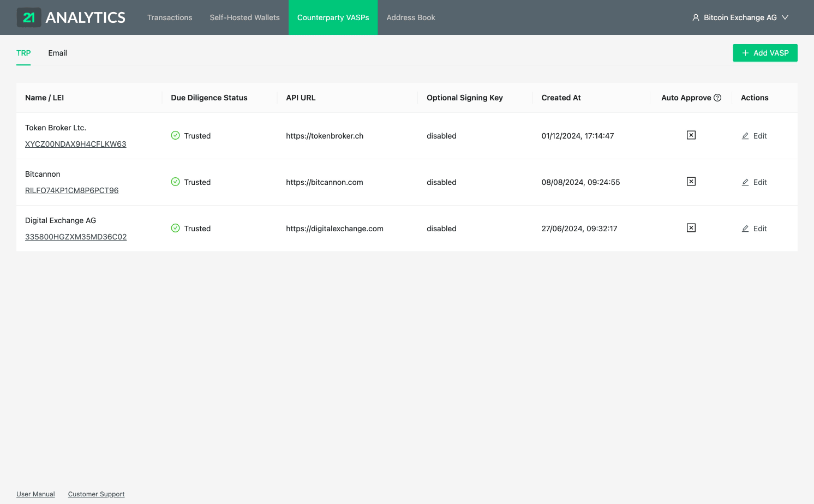Viewport: 814px width, 504px height.
Task: Click the pencil edit icon for Bitcannon
Action: (745, 182)
